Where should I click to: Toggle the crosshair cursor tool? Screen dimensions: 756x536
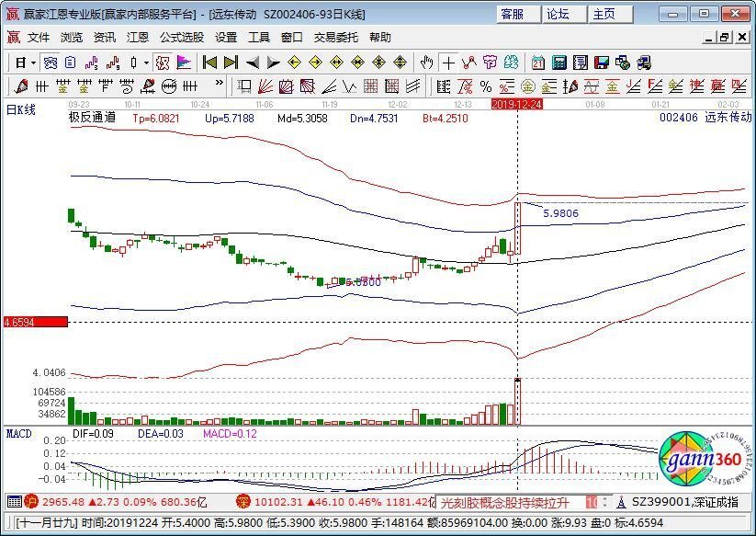click(448, 63)
